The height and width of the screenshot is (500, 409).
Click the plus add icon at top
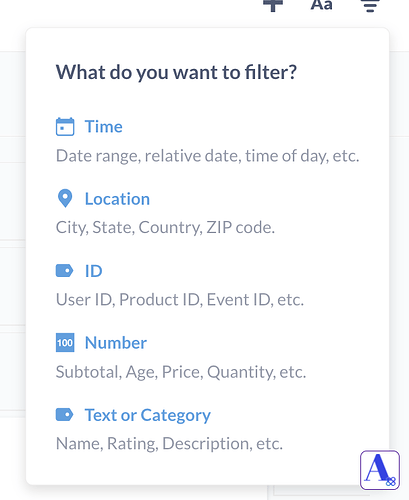[273, 5]
